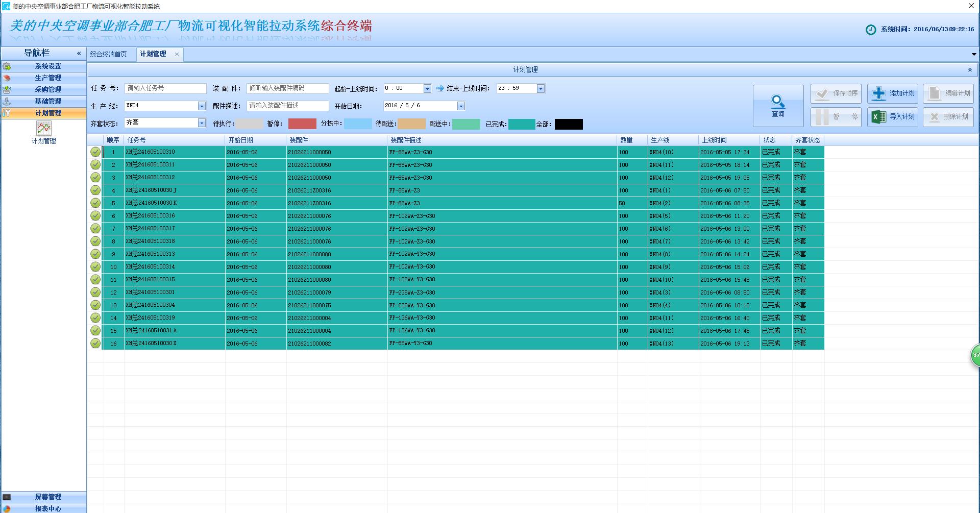
Task: Click the 查询 search button
Action: click(x=778, y=106)
